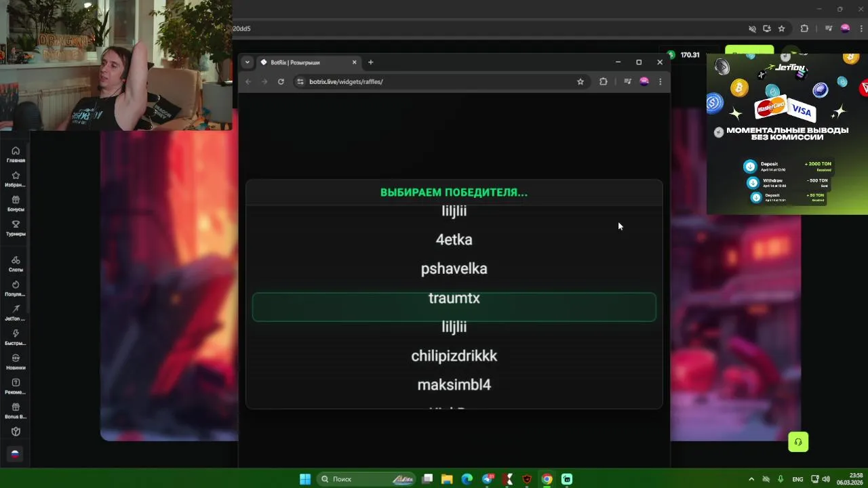Minimize the BotRix browser window
Image resolution: width=868 pixels, height=488 pixels.
618,62
